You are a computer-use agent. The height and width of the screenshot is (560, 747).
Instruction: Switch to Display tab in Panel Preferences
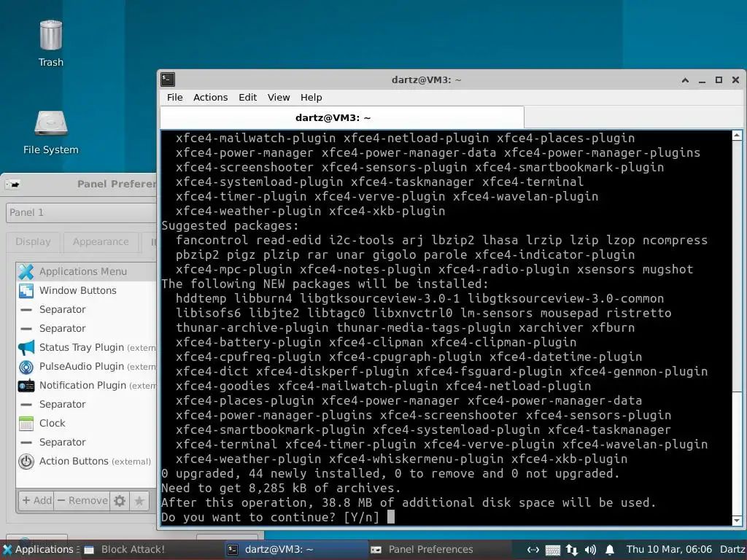(x=33, y=242)
